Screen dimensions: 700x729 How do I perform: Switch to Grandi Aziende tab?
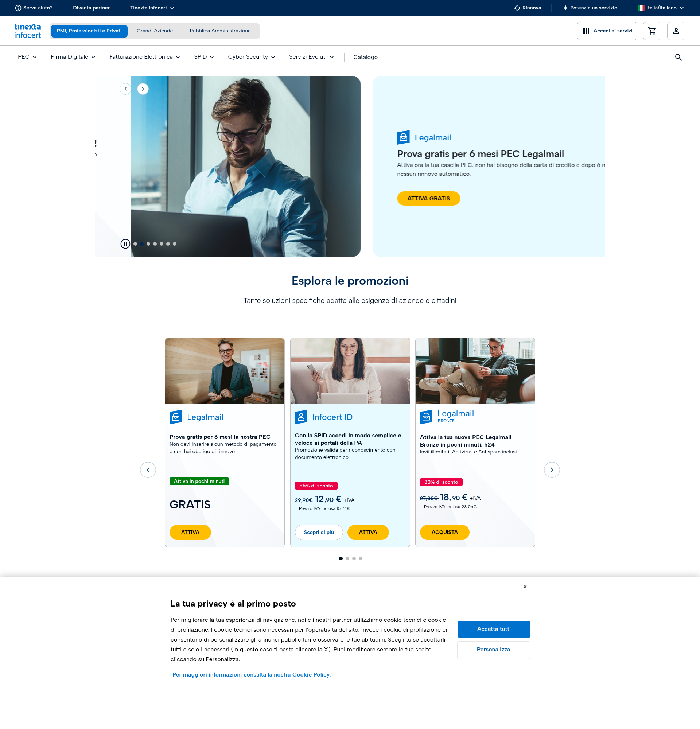[x=155, y=31]
